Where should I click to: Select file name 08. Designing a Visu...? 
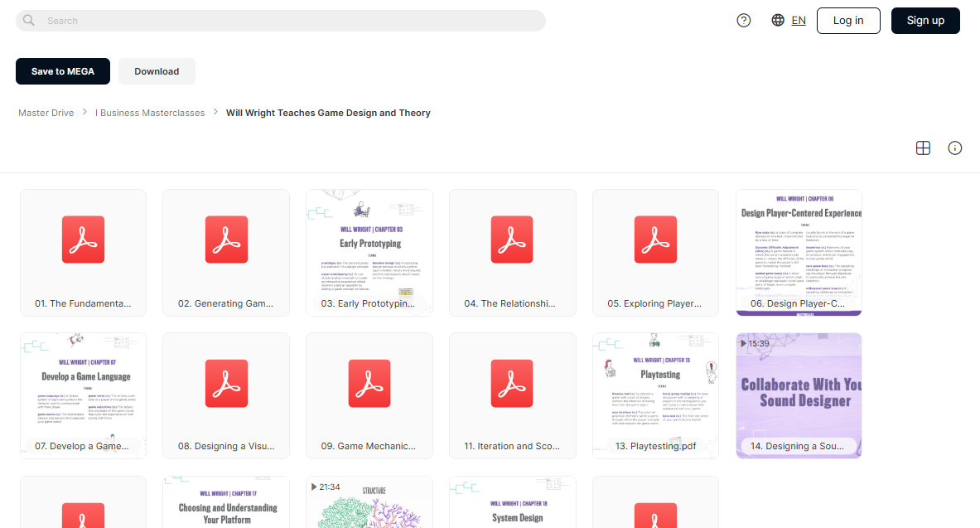[226, 446]
